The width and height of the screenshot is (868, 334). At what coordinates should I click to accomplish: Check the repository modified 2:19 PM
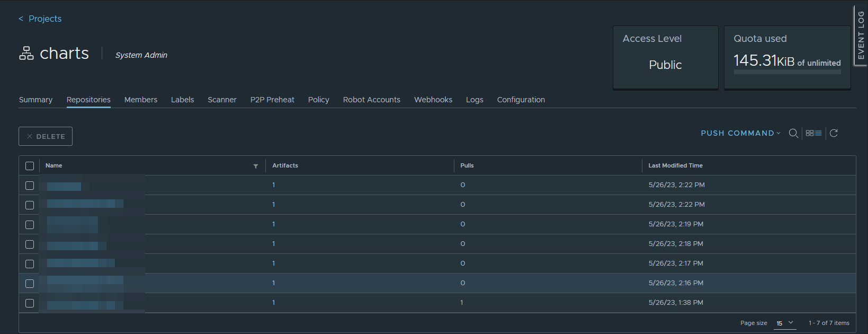(30, 225)
